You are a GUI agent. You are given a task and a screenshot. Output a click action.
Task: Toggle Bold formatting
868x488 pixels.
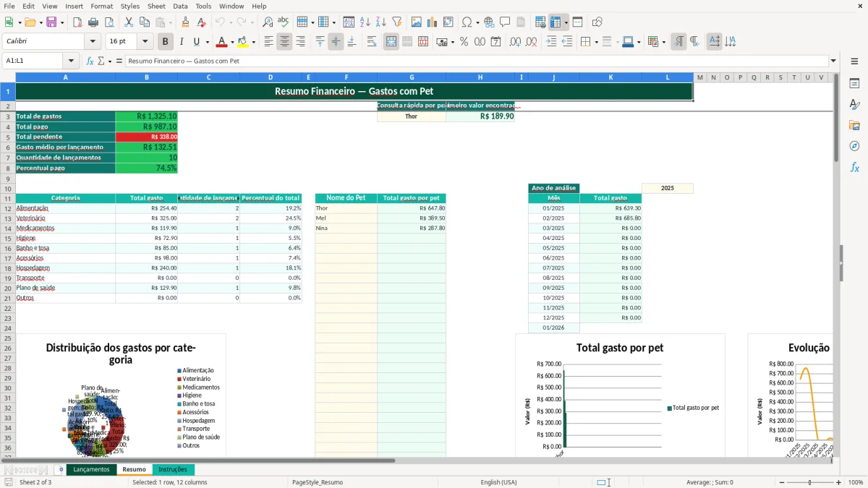(x=166, y=42)
